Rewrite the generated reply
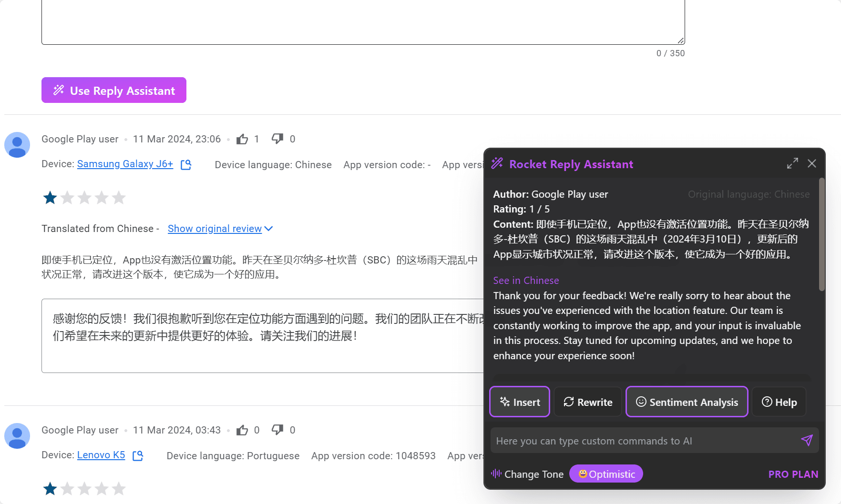The height and width of the screenshot is (504, 841). click(x=588, y=402)
